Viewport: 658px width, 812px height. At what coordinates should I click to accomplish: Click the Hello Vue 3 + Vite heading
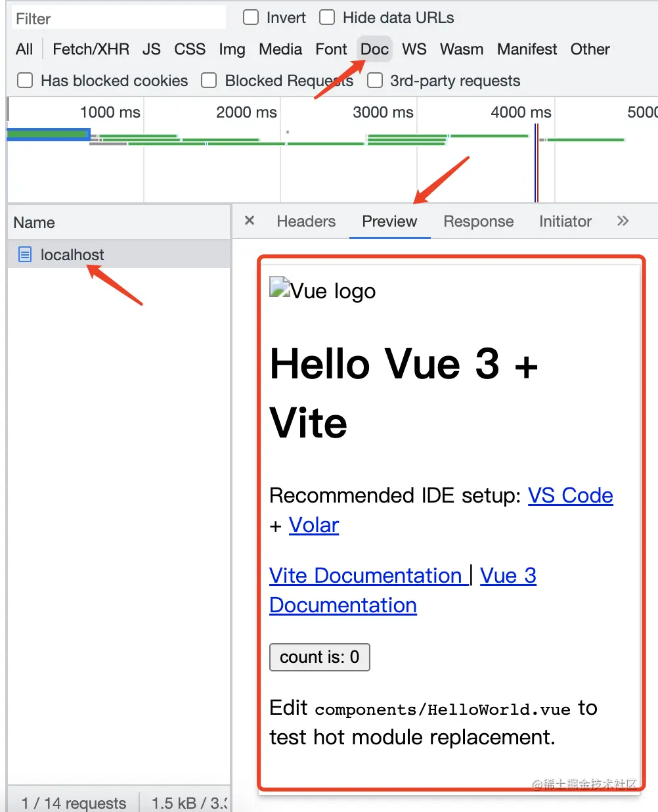[x=404, y=393]
